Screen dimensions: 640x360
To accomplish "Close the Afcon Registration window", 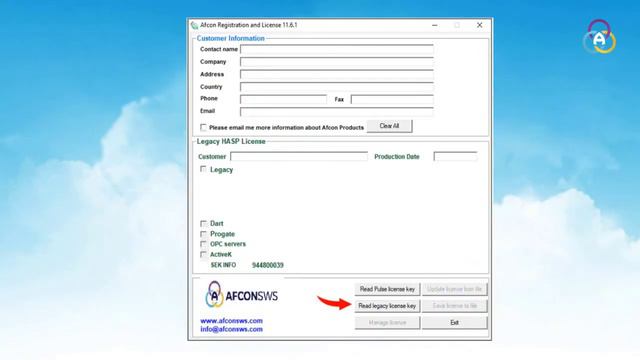I will click(480, 25).
